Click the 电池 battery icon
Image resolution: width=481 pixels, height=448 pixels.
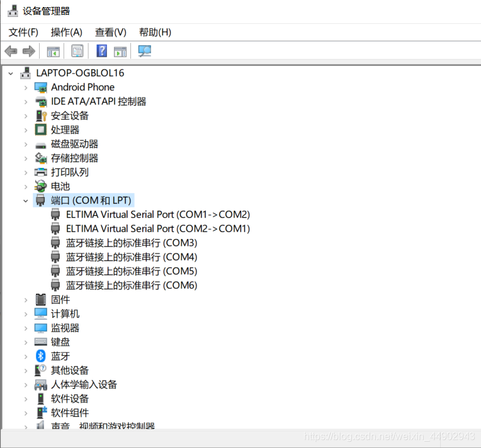pos(41,186)
